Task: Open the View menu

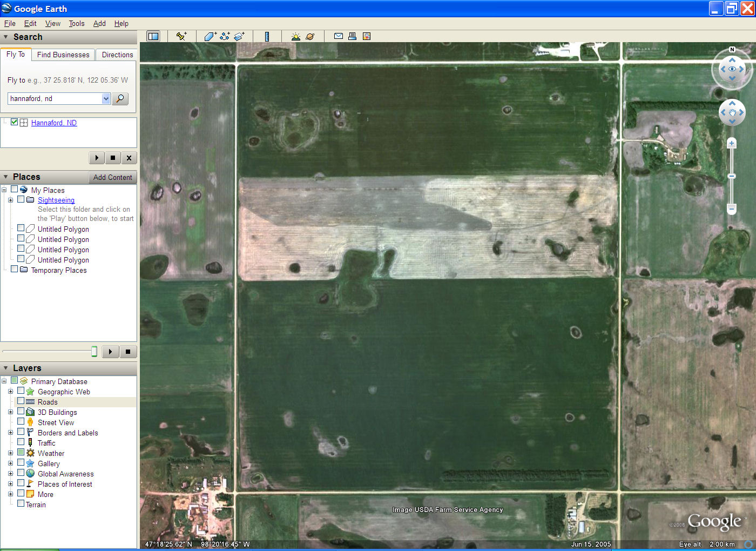Action: pyautogui.click(x=53, y=23)
